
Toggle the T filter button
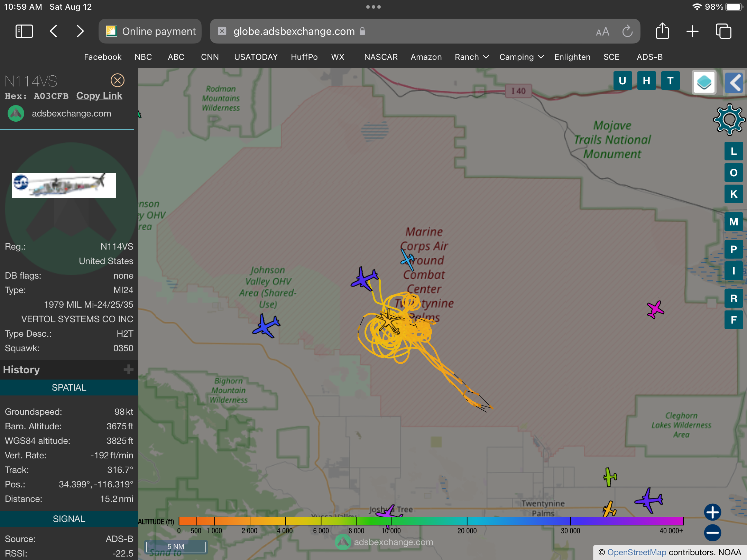click(x=670, y=81)
